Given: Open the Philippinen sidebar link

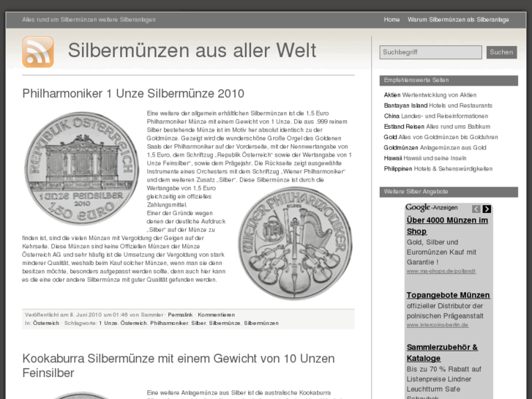Looking at the screenshot, I should pyautogui.click(x=398, y=169).
